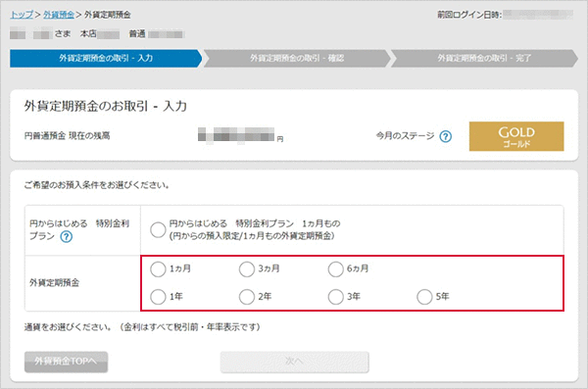Click the GOLD ゴールド stage badge
Viewport: 588px width, 389px height.
coord(516,136)
